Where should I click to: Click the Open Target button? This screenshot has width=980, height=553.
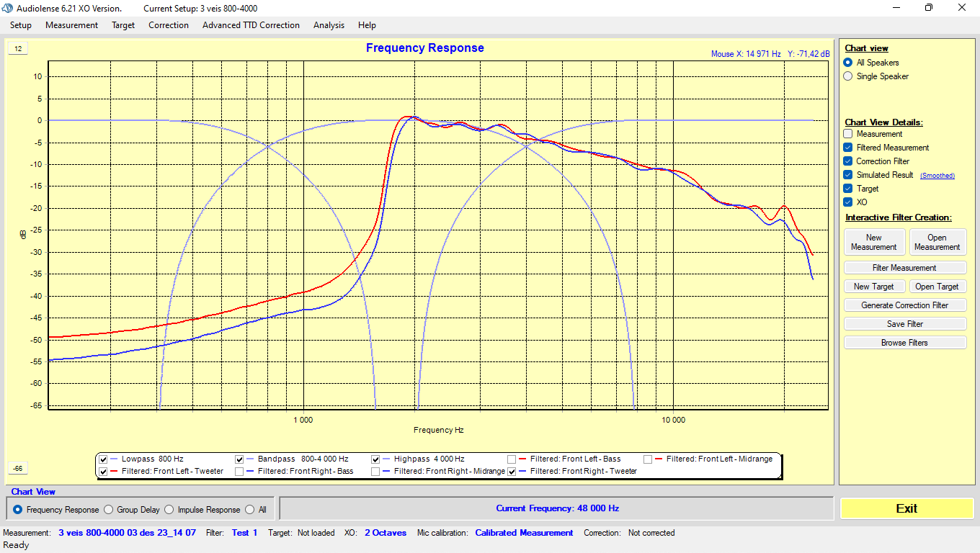tap(937, 287)
